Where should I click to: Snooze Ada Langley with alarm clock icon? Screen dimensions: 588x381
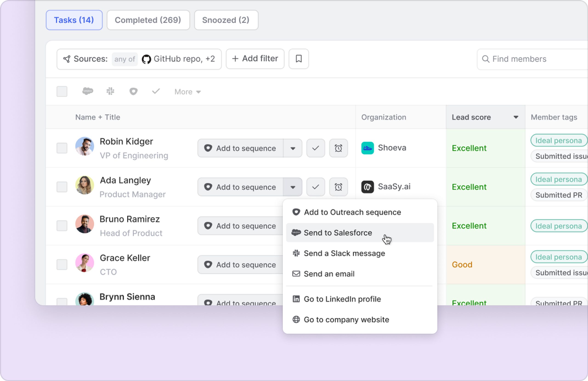click(x=338, y=187)
